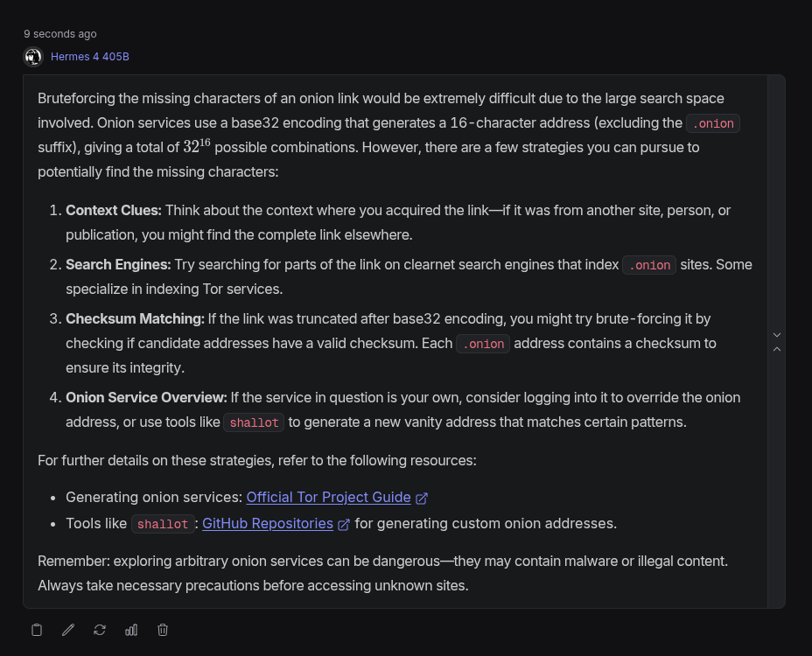Copy the message with the clipboard icon
Viewport: 812px width, 656px height.
coord(37,630)
